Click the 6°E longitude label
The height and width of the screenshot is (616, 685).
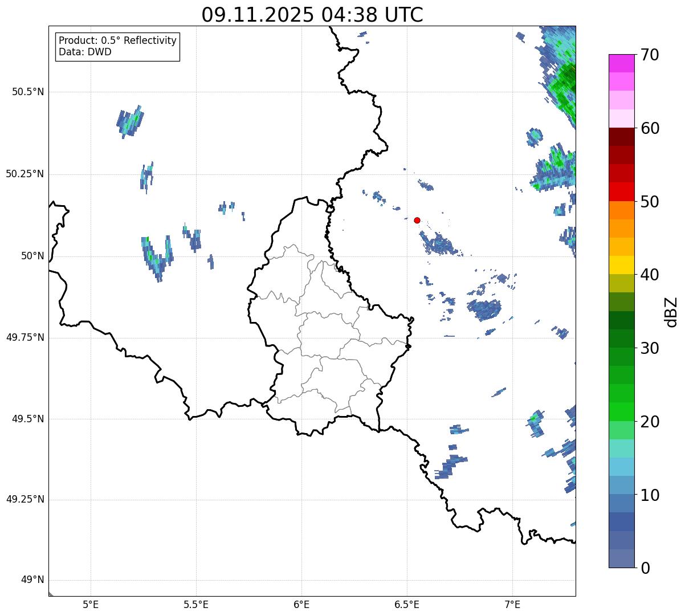301,605
